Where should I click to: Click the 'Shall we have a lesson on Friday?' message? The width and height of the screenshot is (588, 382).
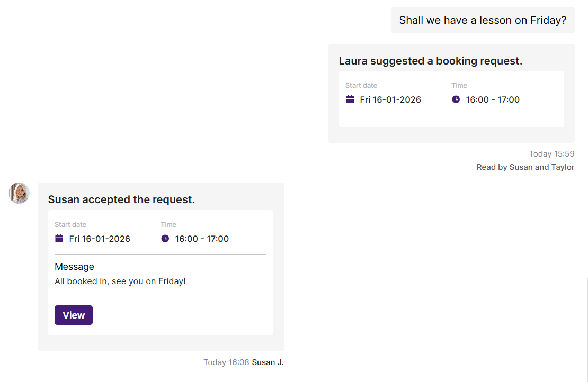coord(483,20)
